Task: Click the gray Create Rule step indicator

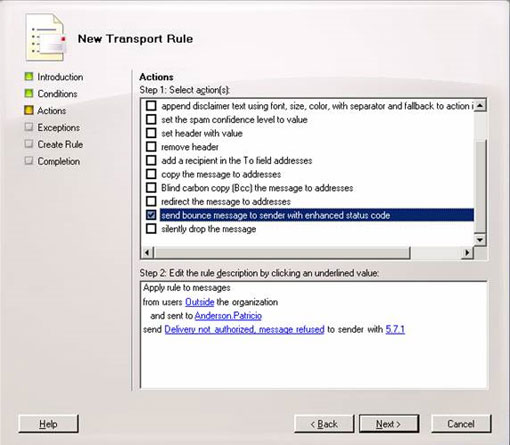Action: (29, 144)
